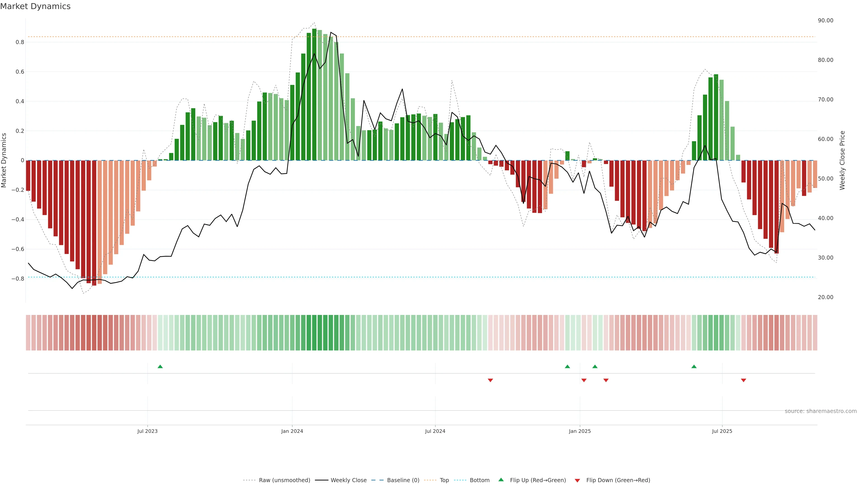The width and height of the screenshot is (868, 488).
Task: Click the Jan 2024 x-axis label
Action: 292,431
